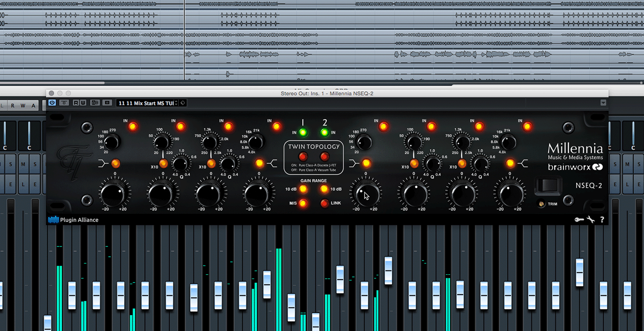
Task: Toggle channel 2 high-mid X10 LED
Action: pos(462,163)
